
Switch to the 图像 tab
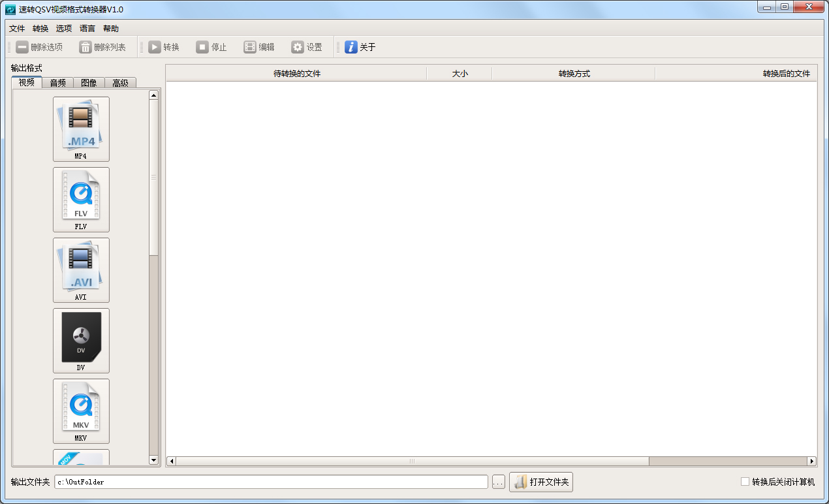coord(89,83)
